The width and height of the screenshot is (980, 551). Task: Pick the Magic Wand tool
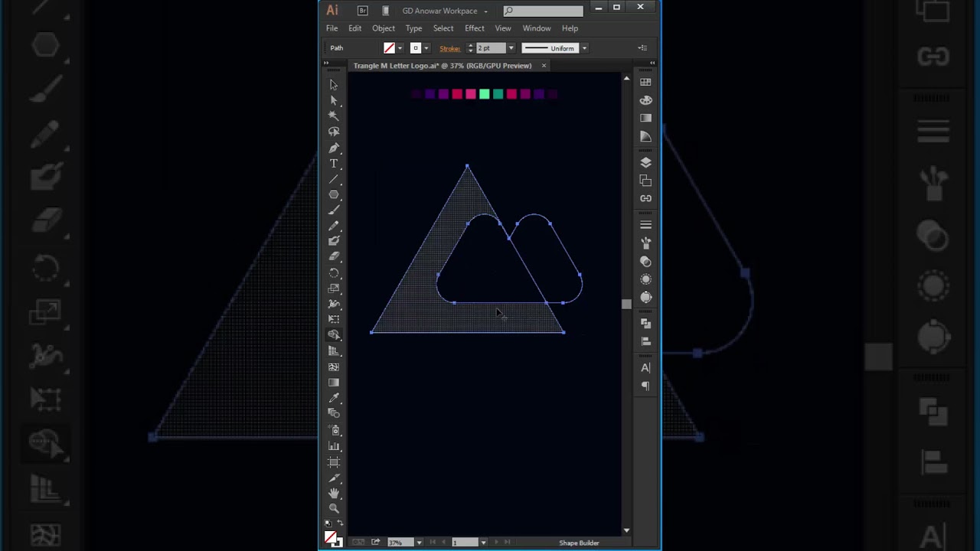pos(334,116)
